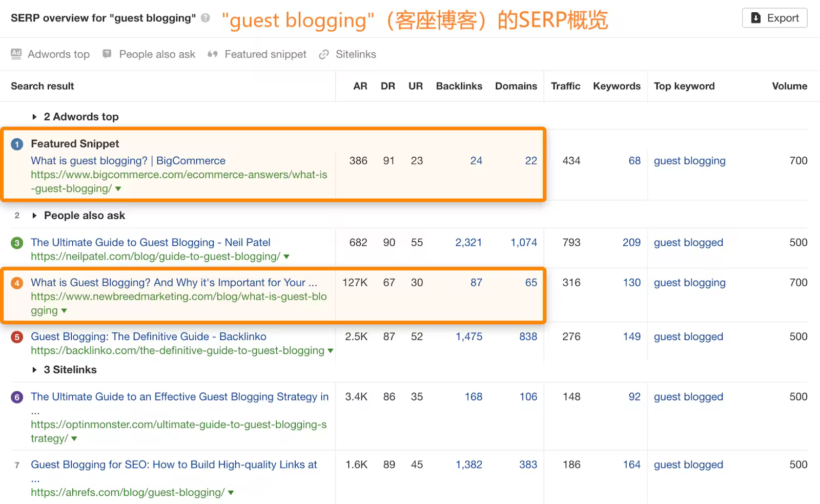Open keywords count 68 for BigCommerce
This screenshot has width=820, height=504.
pyautogui.click(x=634, y=161)
